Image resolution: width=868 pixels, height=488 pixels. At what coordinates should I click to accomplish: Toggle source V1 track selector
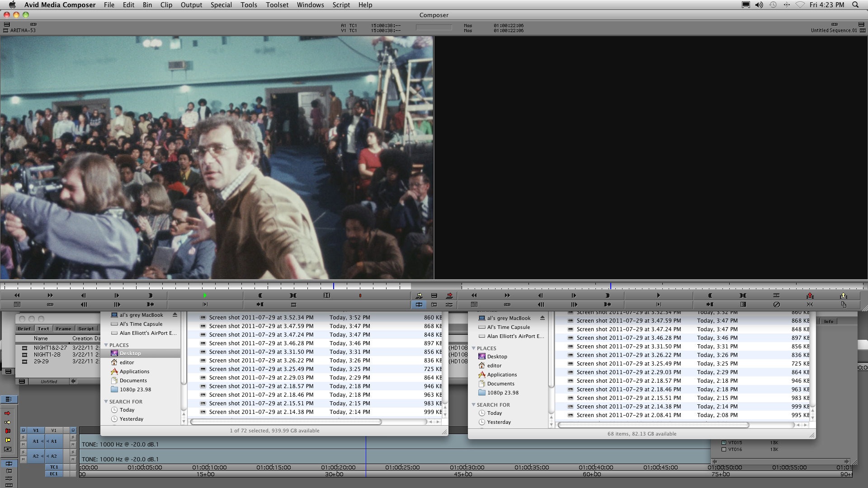36,430
